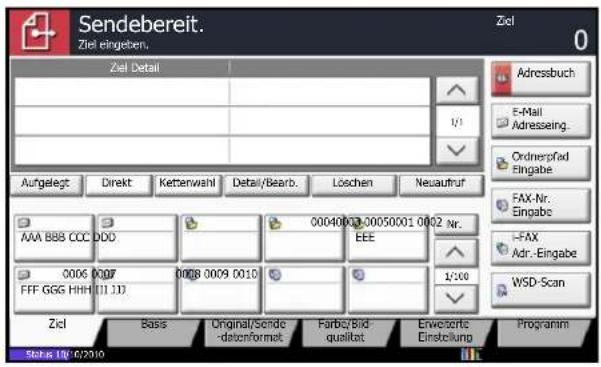Switch to the Basis tab

tap(153, 332)
